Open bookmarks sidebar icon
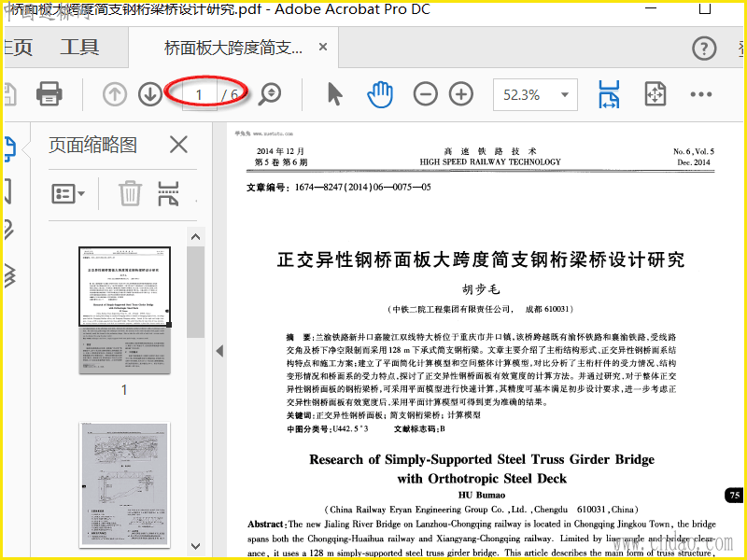The image size is (747, 560). [x=8, y=191]
